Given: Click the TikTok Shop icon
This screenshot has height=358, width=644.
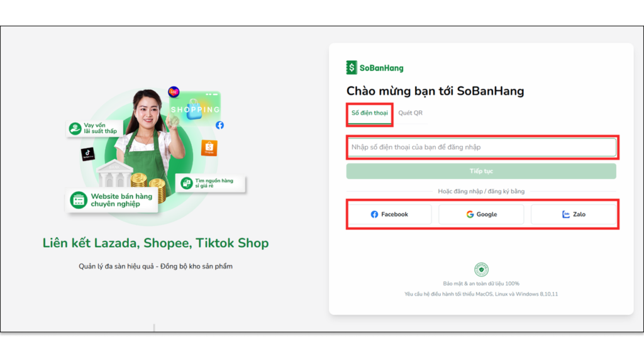Looking at the screenshot, I should (x=88, y=154).
